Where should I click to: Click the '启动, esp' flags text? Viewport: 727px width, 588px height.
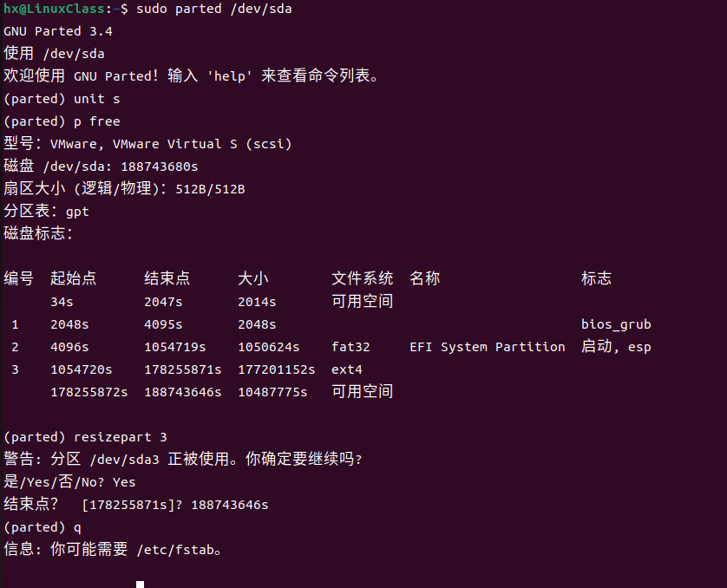(x=616, y=347)
